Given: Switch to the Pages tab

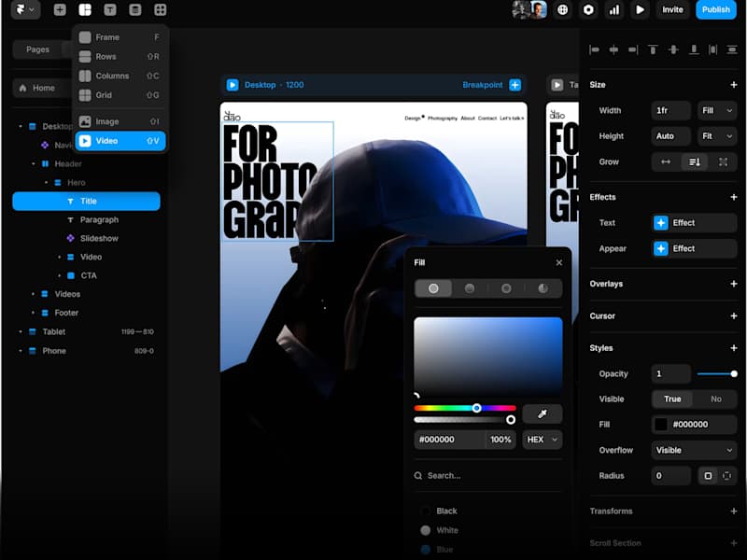Looking at the screenshot, I should (37, 49).
